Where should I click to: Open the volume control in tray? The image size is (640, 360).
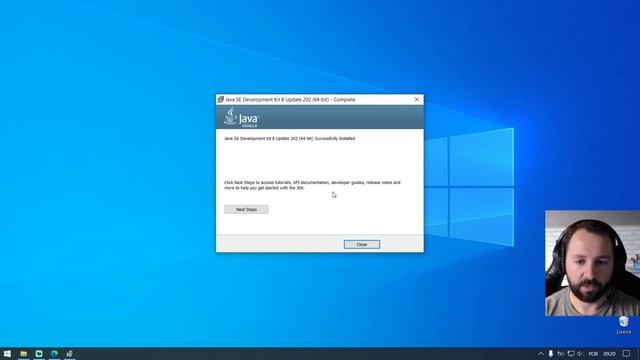[x=580, y=354]
